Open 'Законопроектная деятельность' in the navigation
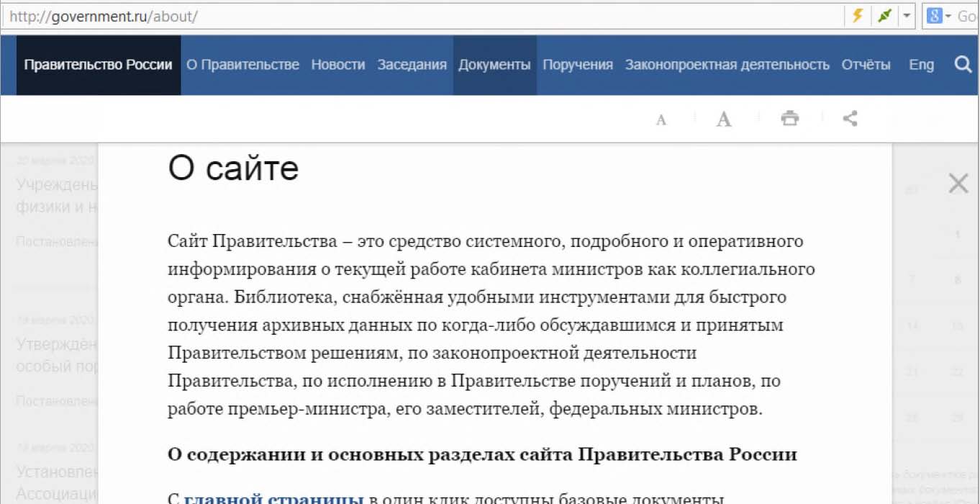The height and width of the screenshot is (504, 980). (727, 65)
